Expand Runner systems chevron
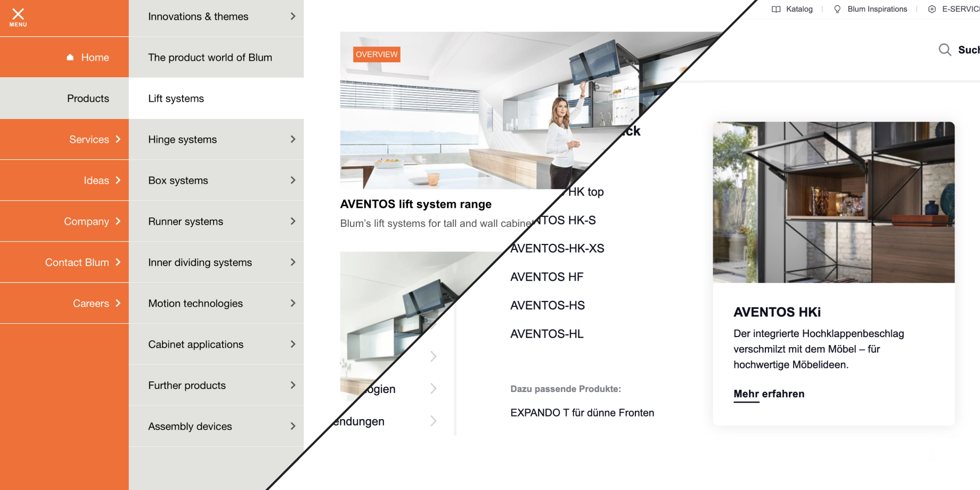The image size is (980, 490). tap(293, 221)
